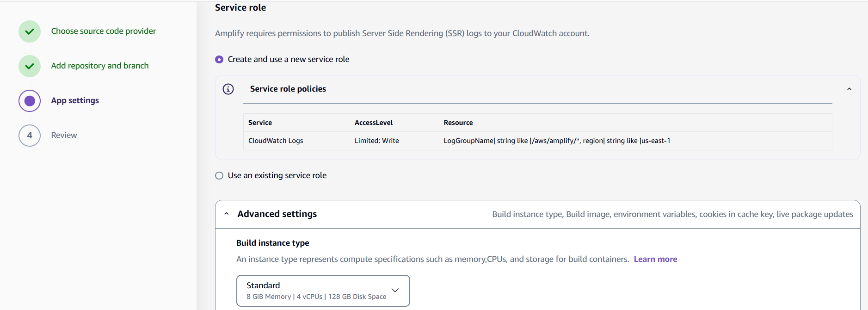
Task: Click the Service role section heading
Action: pos(240,7)
